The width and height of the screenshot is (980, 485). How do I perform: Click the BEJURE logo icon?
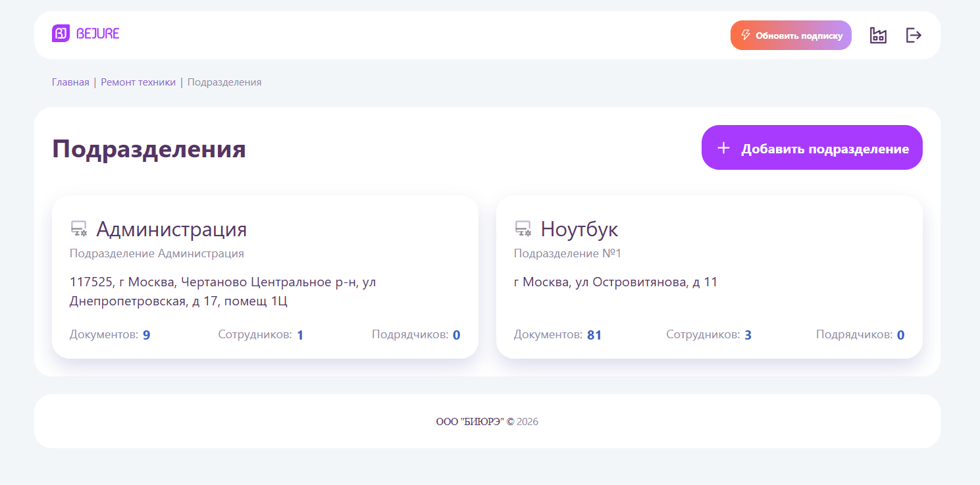point(61,34)
